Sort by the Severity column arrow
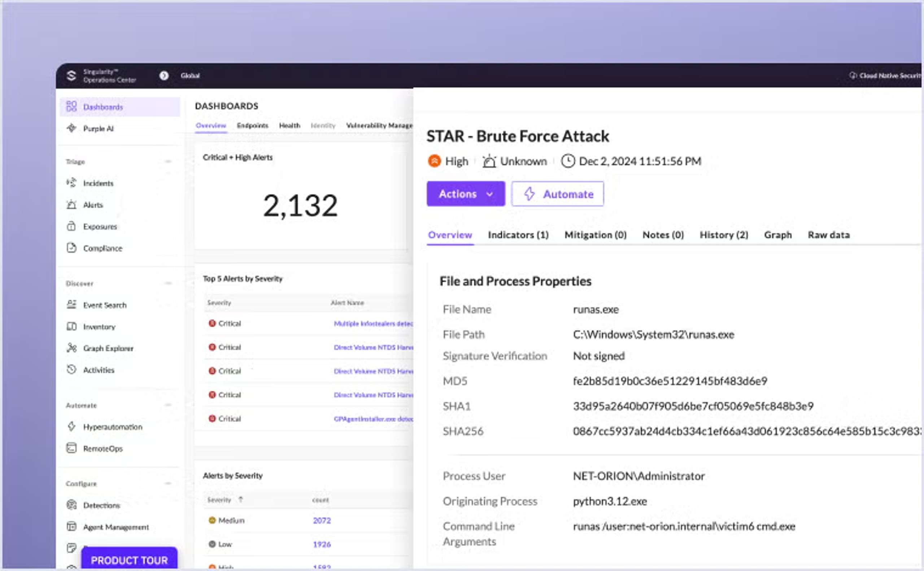924x571 pixels. (241, 499)
